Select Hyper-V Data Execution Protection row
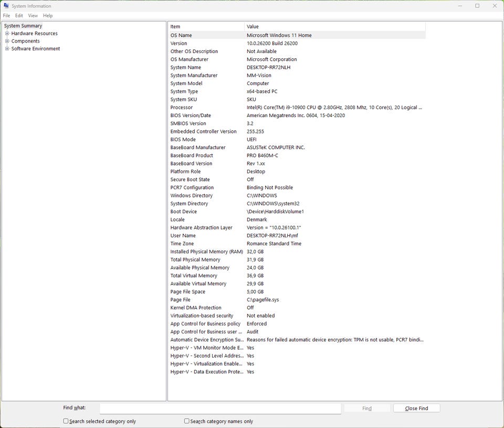504x428 pixels. [297, 372]
